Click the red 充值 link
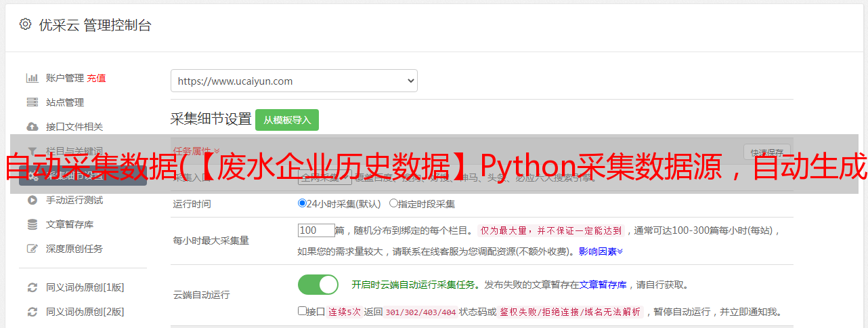This screenshot has width=868, height=328. coord(96,78)
